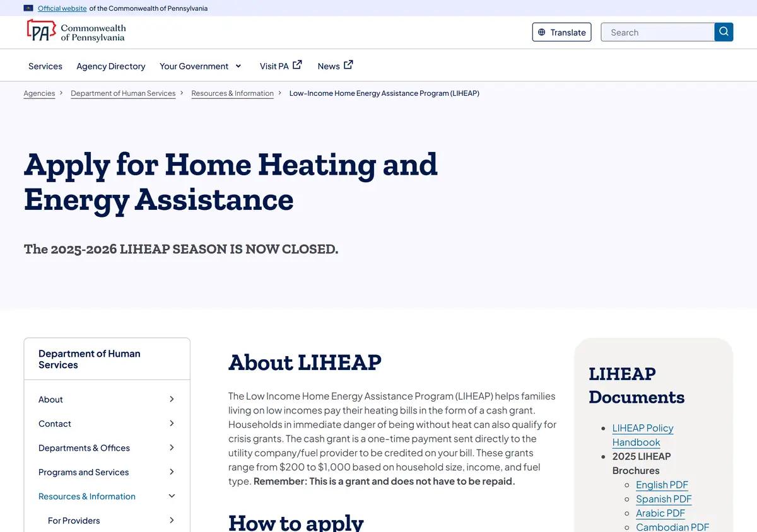Click LIHEAP breadcrumb current page text

(x=384, y=93)
